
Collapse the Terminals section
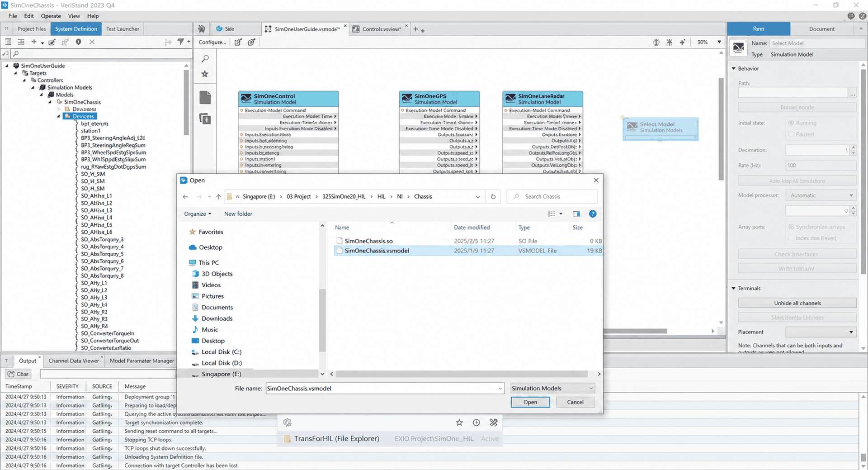click(x=734, y=288)
